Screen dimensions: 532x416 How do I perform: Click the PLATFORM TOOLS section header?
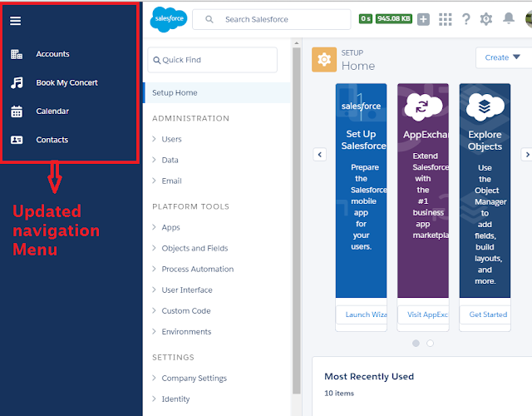190,207
